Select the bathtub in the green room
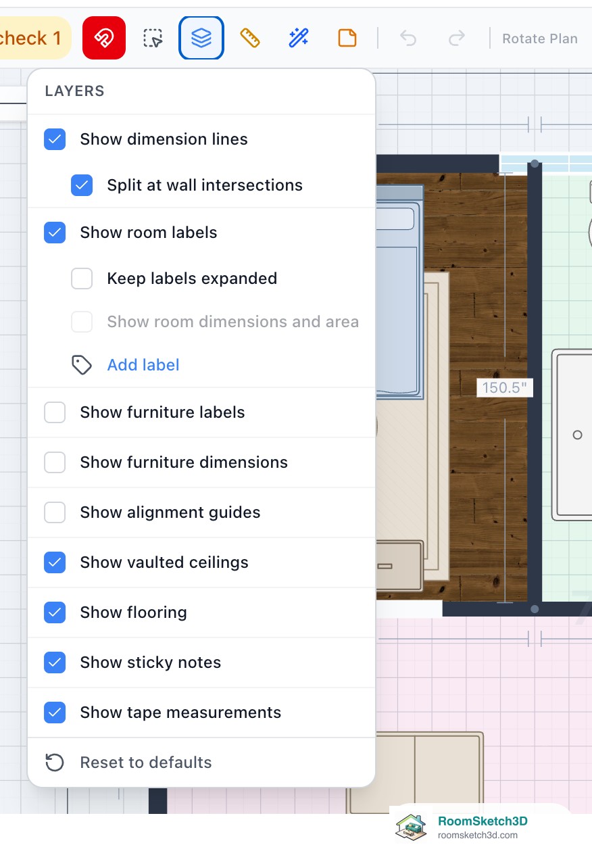Screen dimensions: 592x868 point(572,435)
